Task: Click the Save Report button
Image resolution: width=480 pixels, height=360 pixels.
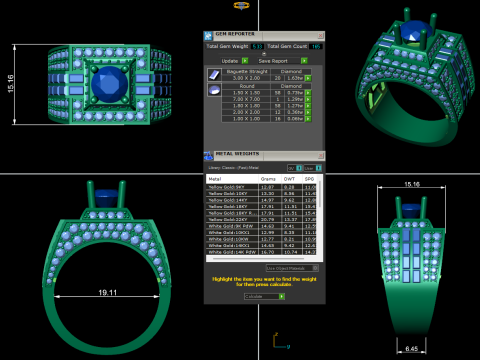Action: coord(282,61)
